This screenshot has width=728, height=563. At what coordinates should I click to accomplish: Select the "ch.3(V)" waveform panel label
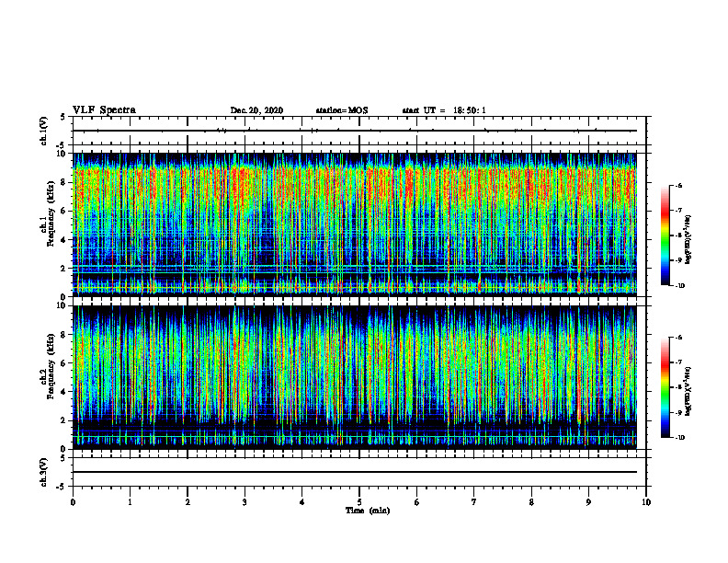[44, 472]
